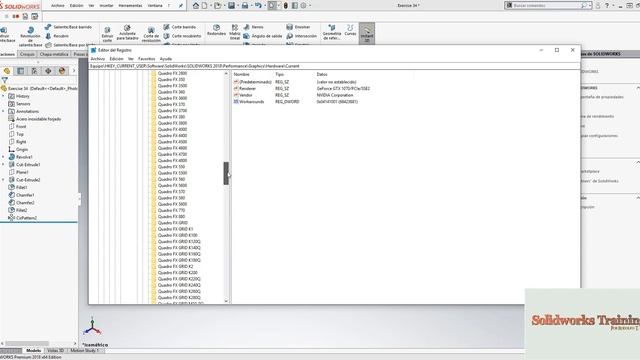Select the Corte de revolución tool
Image resolution: width=640 pixels, height=360 pixels.
coord(151,34)
